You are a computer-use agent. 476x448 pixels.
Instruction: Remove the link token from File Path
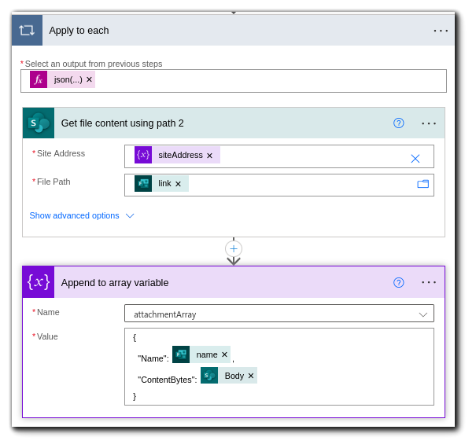coord(178,184)
